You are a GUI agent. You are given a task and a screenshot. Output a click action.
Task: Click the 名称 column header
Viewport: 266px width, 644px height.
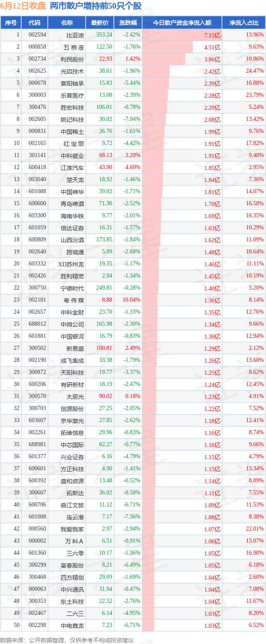click(x=67, y=23)
